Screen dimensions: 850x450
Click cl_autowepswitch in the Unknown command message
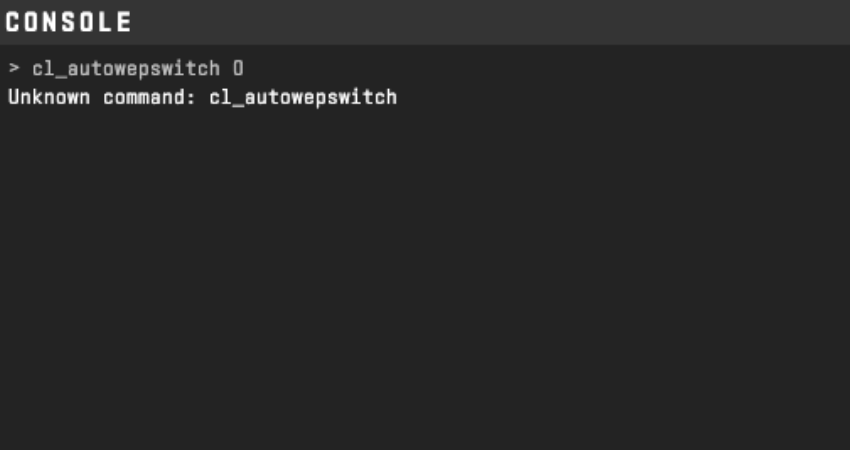pyautogui.click(x=303, y=98)
